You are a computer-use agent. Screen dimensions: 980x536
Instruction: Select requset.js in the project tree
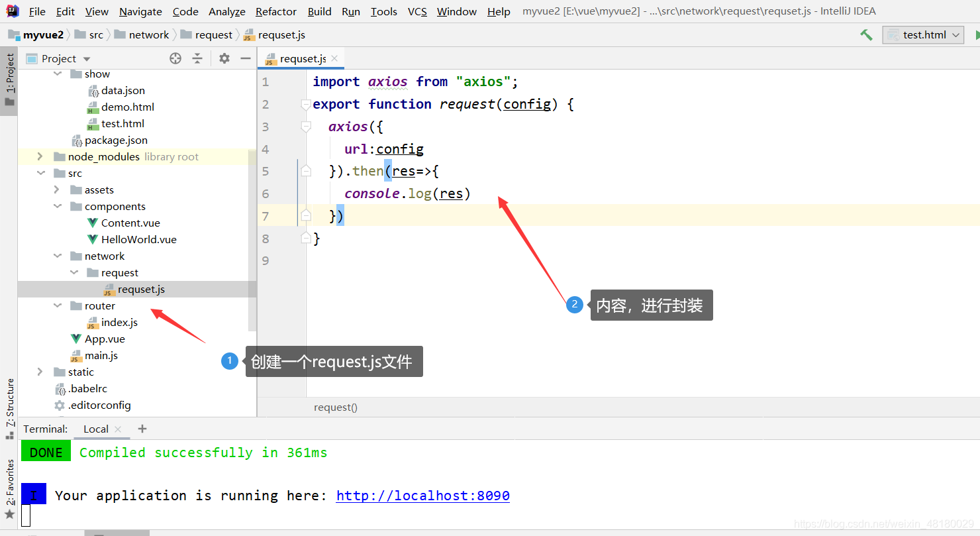pyautogui.click(x=141, y=289)
